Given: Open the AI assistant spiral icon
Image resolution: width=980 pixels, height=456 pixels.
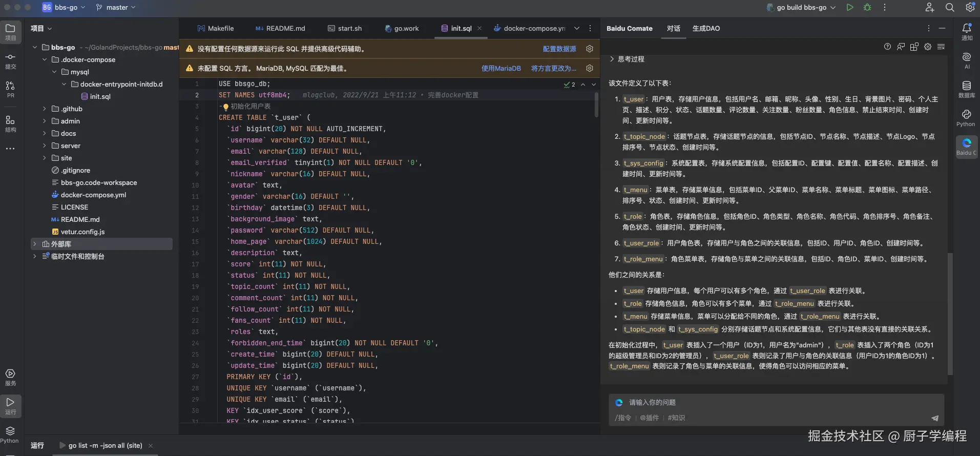Looking at the screenshot, I should coord(967,60).
